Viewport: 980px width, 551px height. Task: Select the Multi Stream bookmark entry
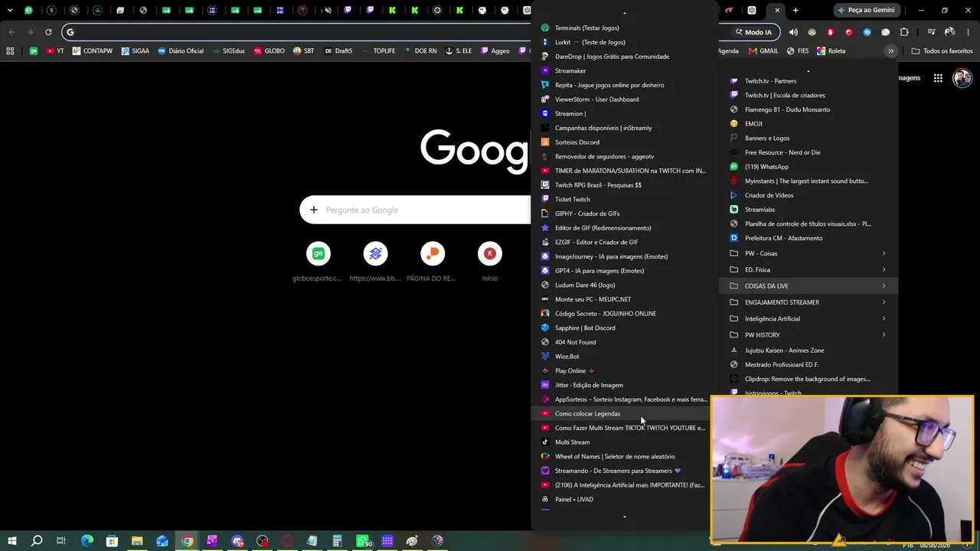pos(624,442)
